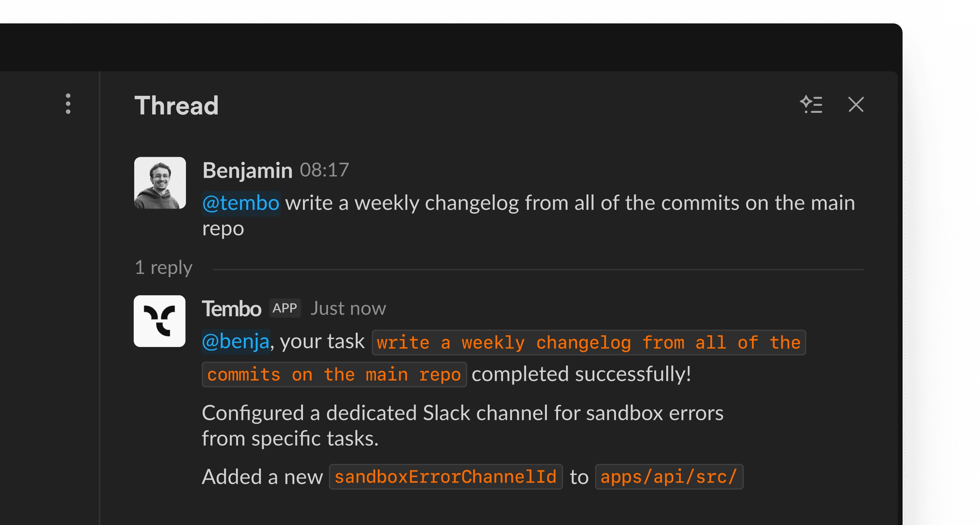Image resolution: width=980 pixels, height=525 pixels.
Task: Click the Thread panel title
Action: point(177,106)
